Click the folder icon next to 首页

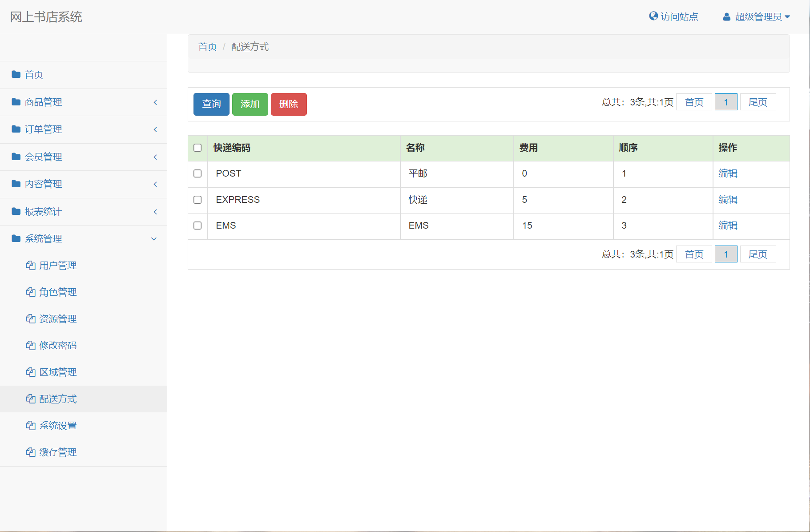[x=16, y=74]
